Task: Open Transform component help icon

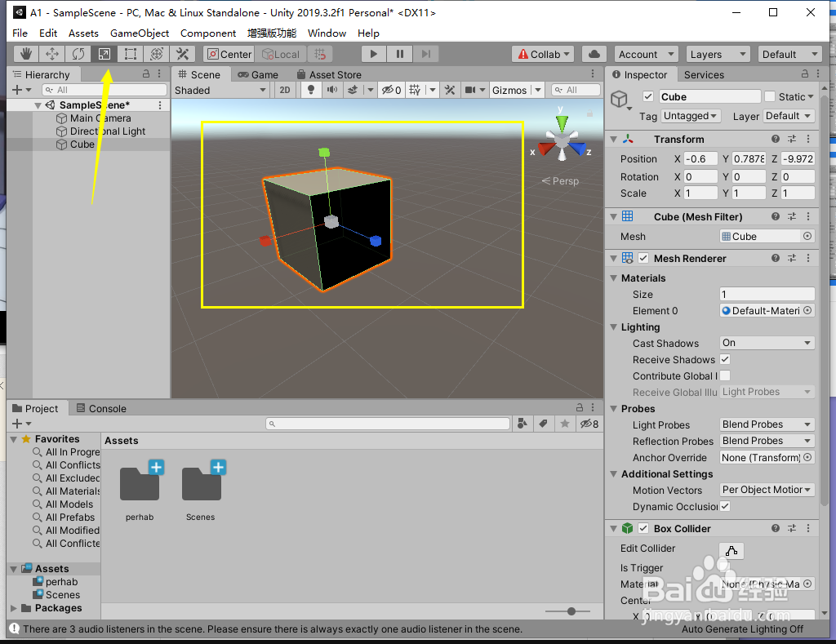Action: pos(776,139)
